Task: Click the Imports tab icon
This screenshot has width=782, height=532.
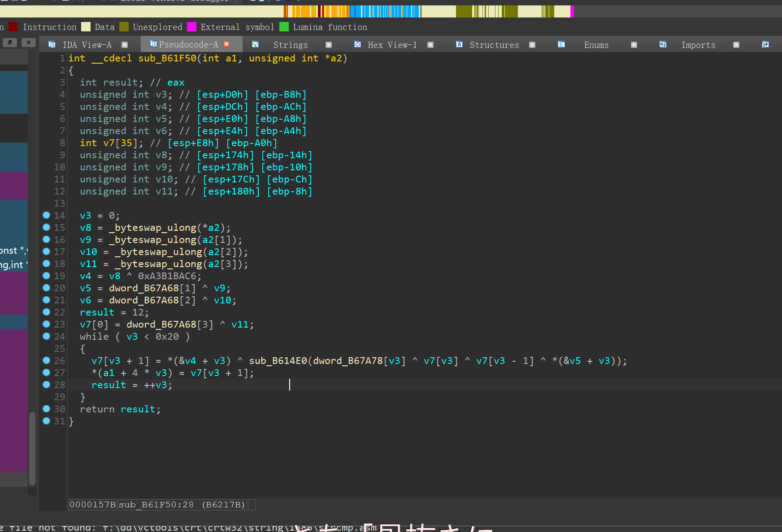Action: [663, 44]
